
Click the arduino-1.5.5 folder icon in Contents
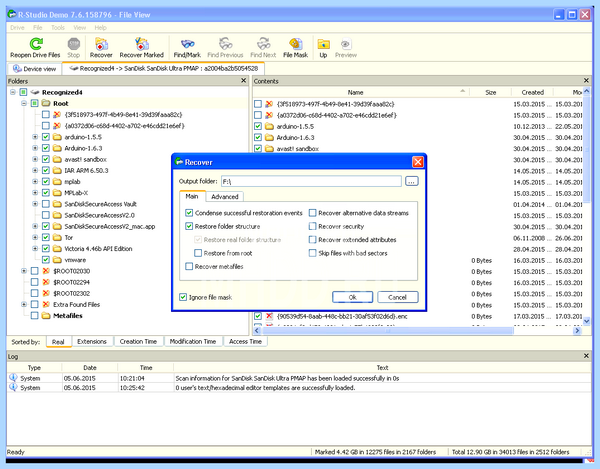pyautogui.click(x=269, y=126)
